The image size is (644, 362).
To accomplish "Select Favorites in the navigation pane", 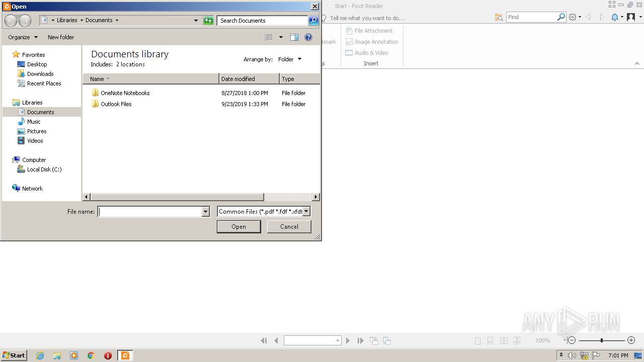I will [x=33, y=55].
